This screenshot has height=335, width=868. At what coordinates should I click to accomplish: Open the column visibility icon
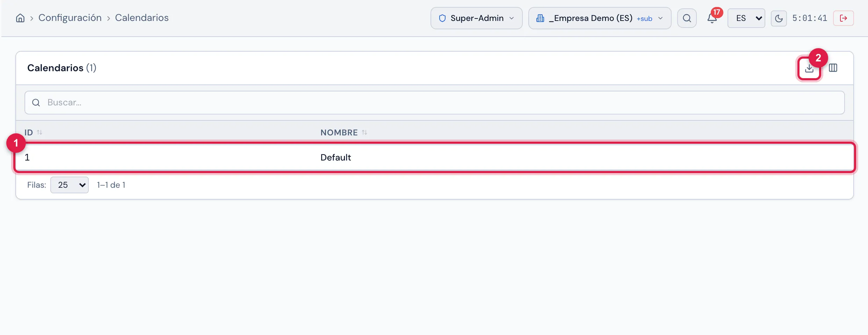[x=833, y=68]
